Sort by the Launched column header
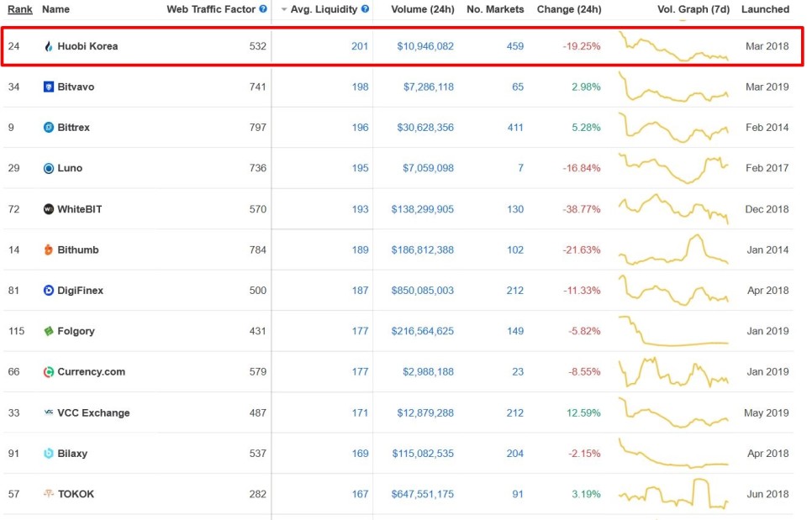Image resolution: width=812 pixels, height=520 pixels. [766, 9]
